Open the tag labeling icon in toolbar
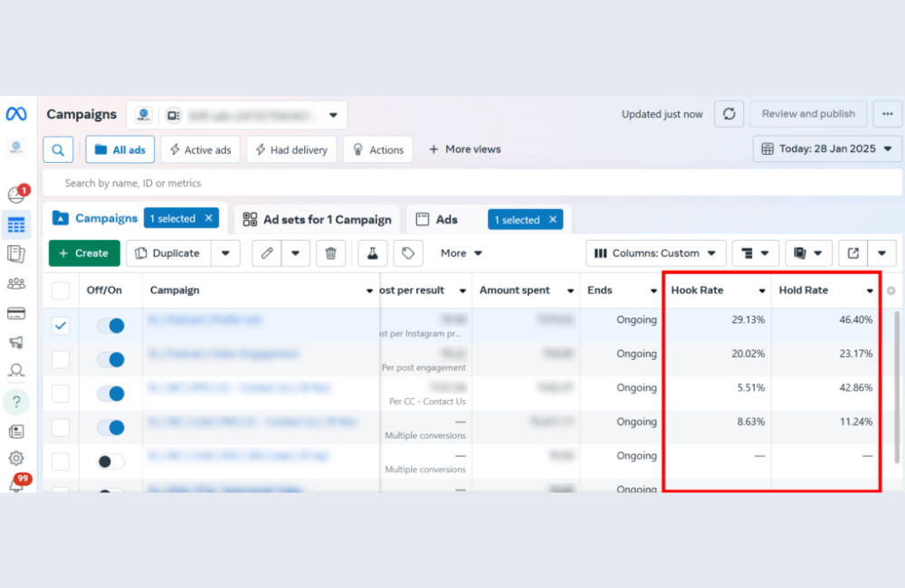 point(408,253)
